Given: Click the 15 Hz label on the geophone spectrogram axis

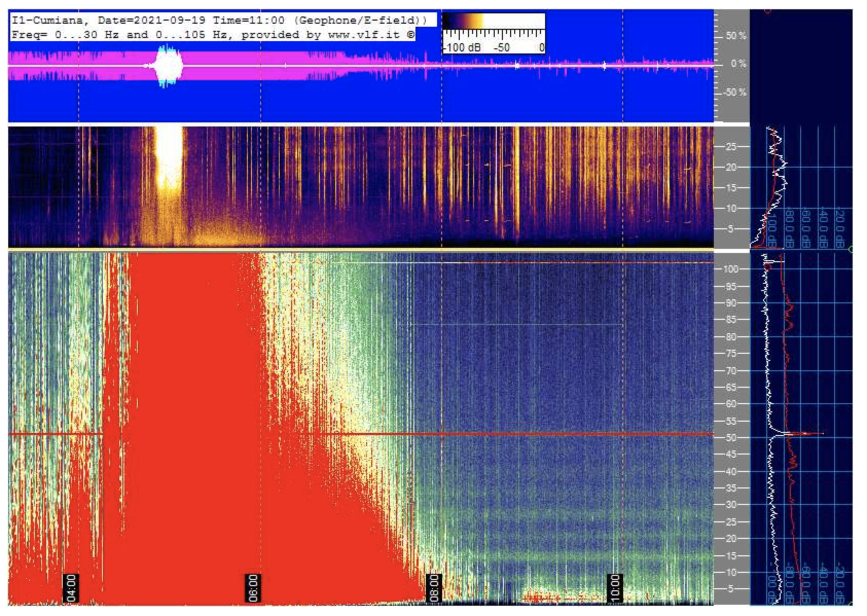Looking at the screenshot, I should coord(731,188).
